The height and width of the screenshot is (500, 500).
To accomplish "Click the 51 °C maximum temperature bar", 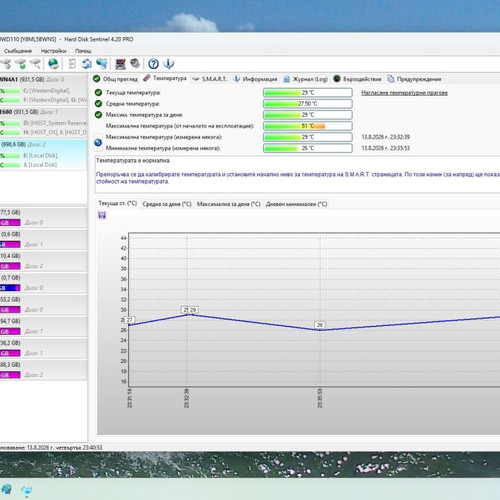I will (308, 126).
